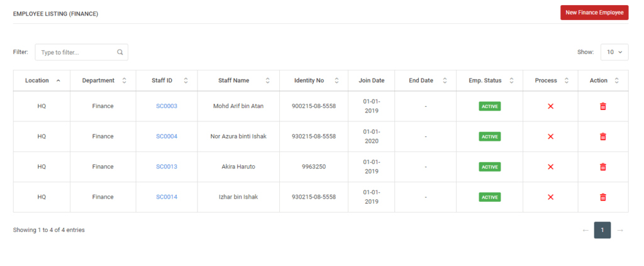Click trash icon for Nor Azura binti Ishak
644x266 pixels.
[x=603, y=136]
